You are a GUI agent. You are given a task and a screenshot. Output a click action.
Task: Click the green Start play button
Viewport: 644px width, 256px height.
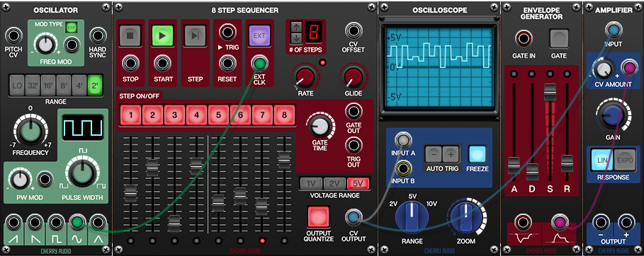pyautogui.click(x=162, y=35)
